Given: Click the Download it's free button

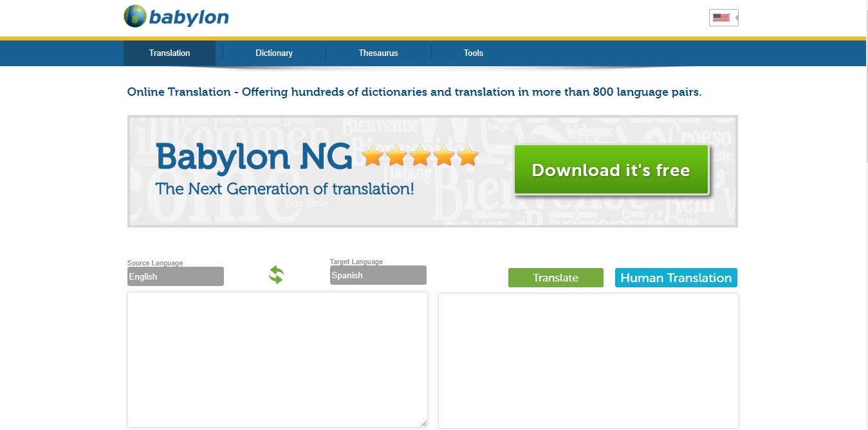Looking at the screenshot, I should tap(611, 170).
